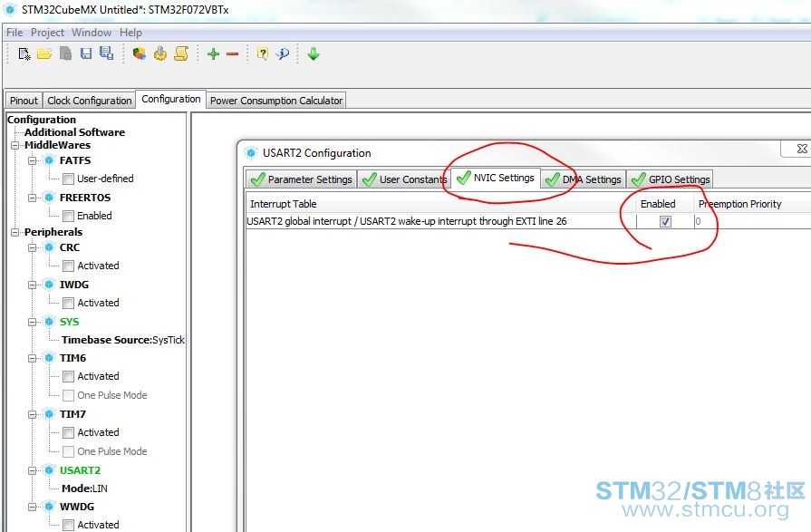Select the GPIO Settings tab
Image resolution: width=811 pixels, height=532 pixels.
[671, 179]
